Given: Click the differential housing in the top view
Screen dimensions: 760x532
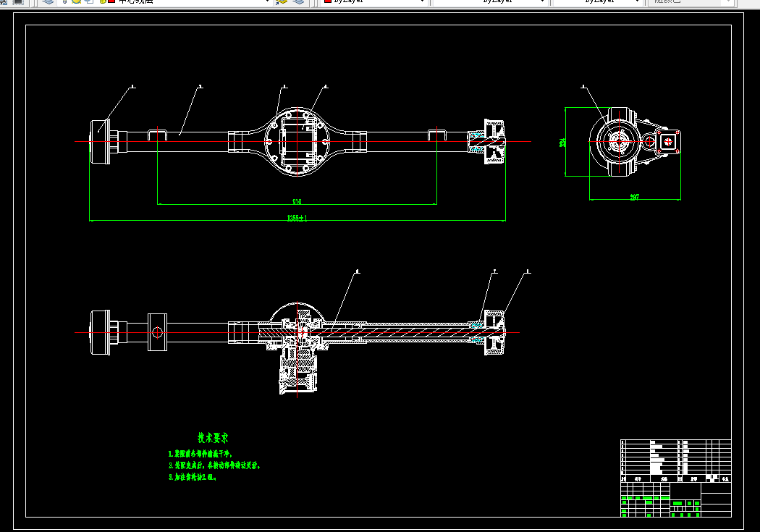Looking at the screenshot, I should pyautogui.click(x=297, y=141).
